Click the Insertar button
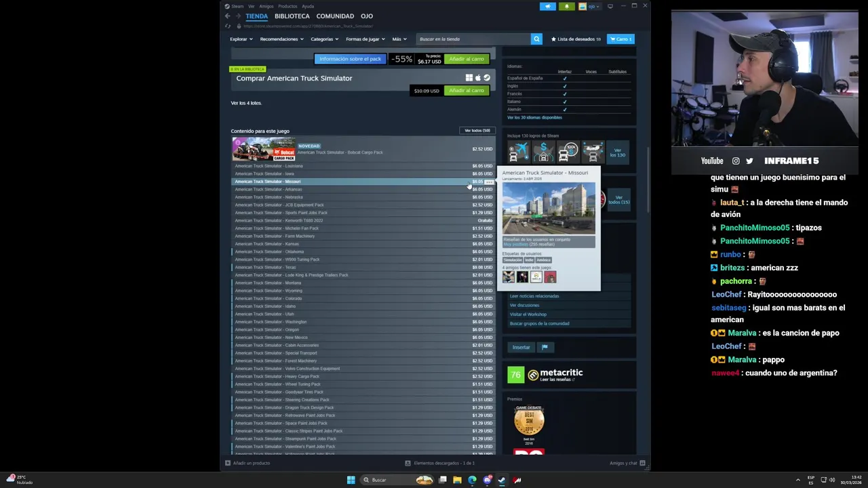This screenshot has height=488, width=868. (x=521, y=347)
